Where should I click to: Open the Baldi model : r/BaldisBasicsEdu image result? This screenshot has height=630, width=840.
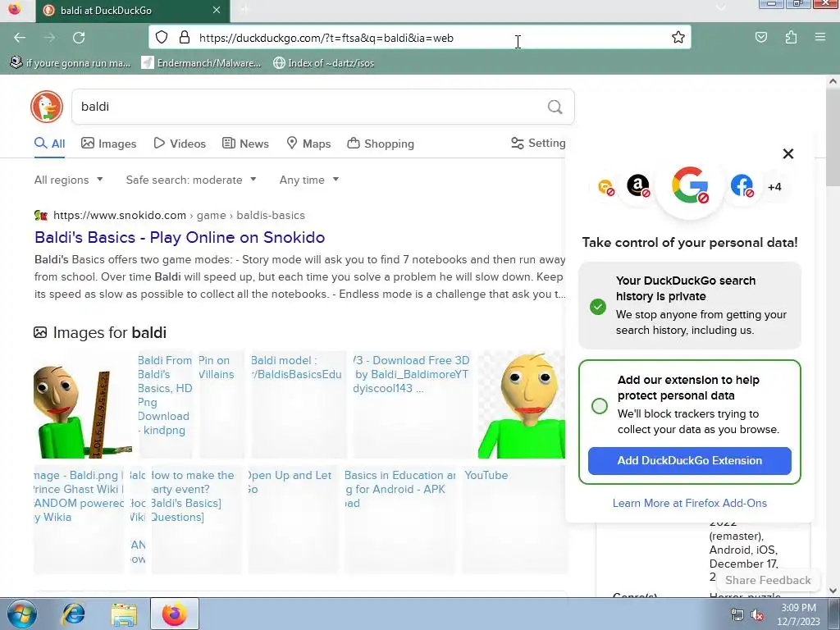[x=299, y=405]
